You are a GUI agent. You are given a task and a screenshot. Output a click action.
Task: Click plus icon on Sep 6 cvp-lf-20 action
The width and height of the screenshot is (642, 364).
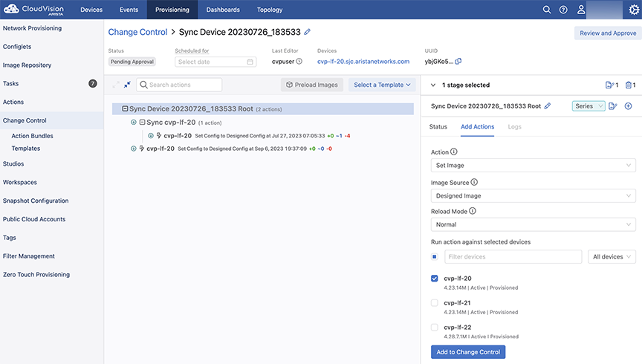click(134, 149)
